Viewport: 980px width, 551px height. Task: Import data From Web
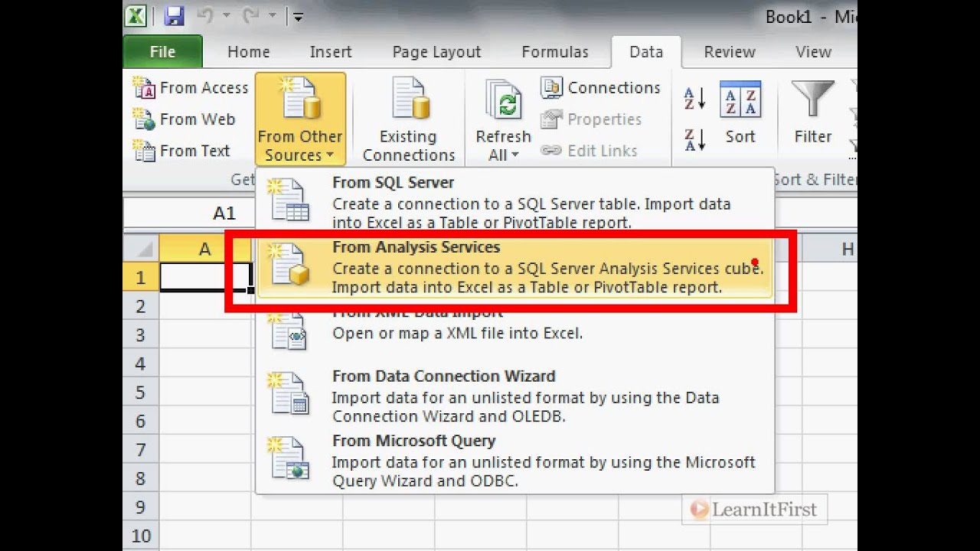pos(184,119)
